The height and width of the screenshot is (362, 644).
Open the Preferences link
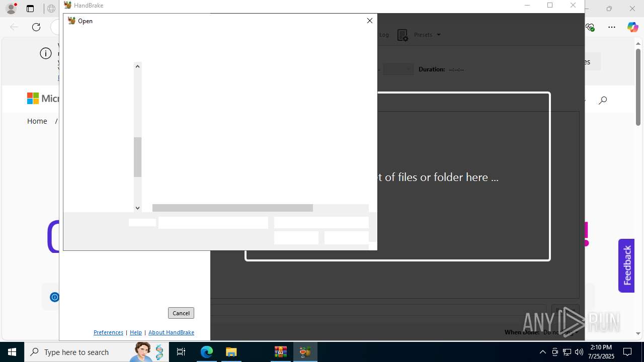[x=108, y=332]
